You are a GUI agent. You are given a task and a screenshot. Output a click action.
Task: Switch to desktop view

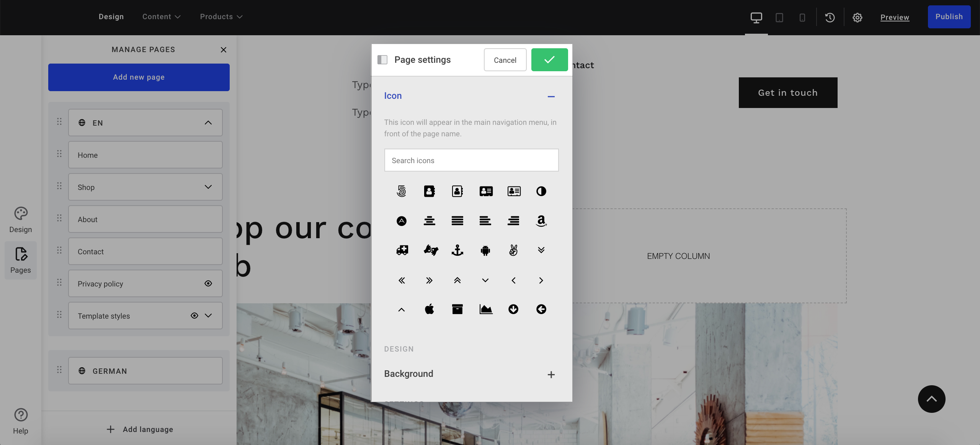tap(756, 17)
